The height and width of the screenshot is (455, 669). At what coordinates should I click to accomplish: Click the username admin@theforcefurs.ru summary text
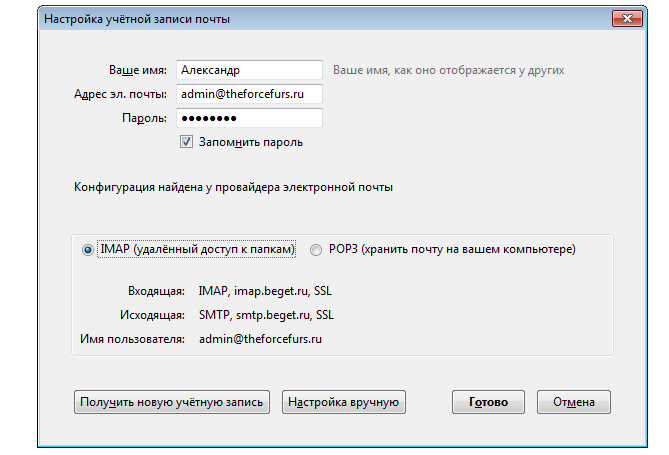(260, 339)
